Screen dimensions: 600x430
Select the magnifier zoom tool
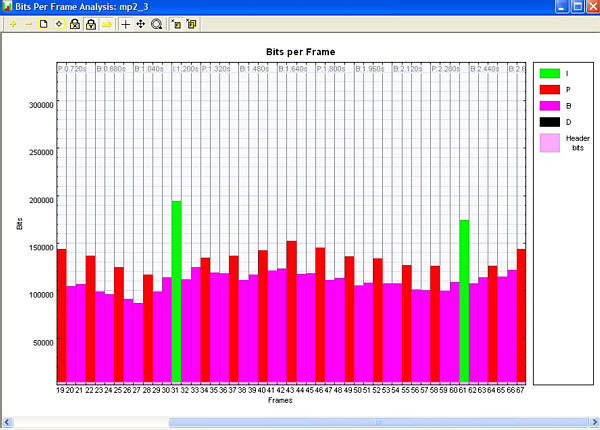point(156,22)
